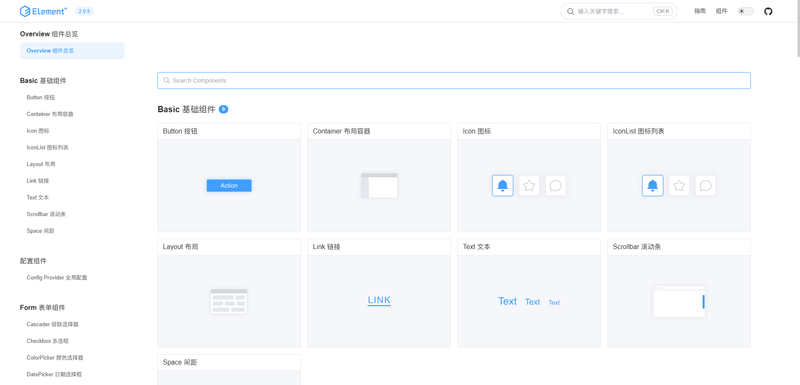Click the Ctrl K shortcut badge
This screenshot has width=800, height=385.
(663, 11)
